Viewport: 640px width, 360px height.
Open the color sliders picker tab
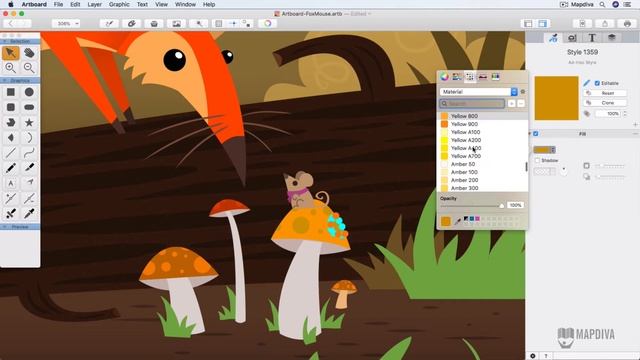pos(457,77)
